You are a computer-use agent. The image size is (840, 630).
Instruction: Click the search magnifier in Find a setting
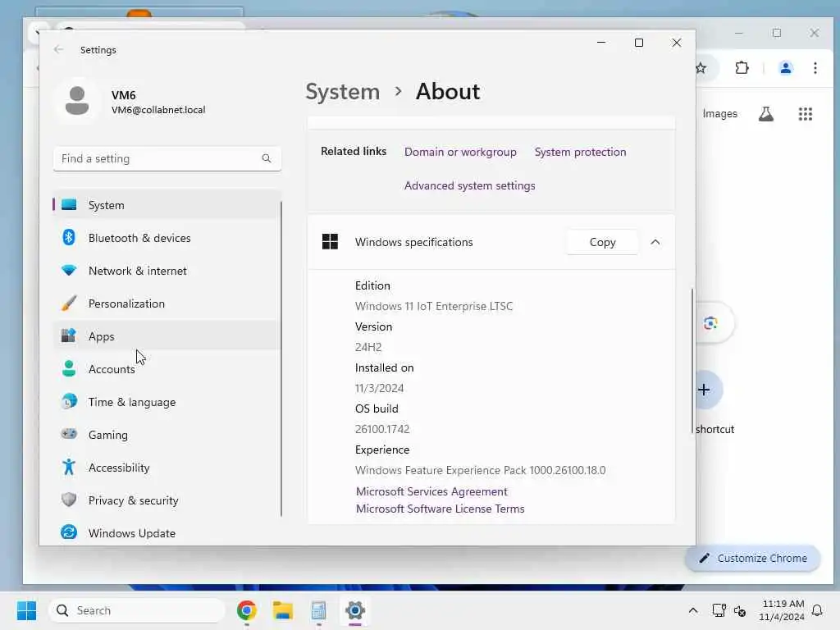click(x=267, y=158)
